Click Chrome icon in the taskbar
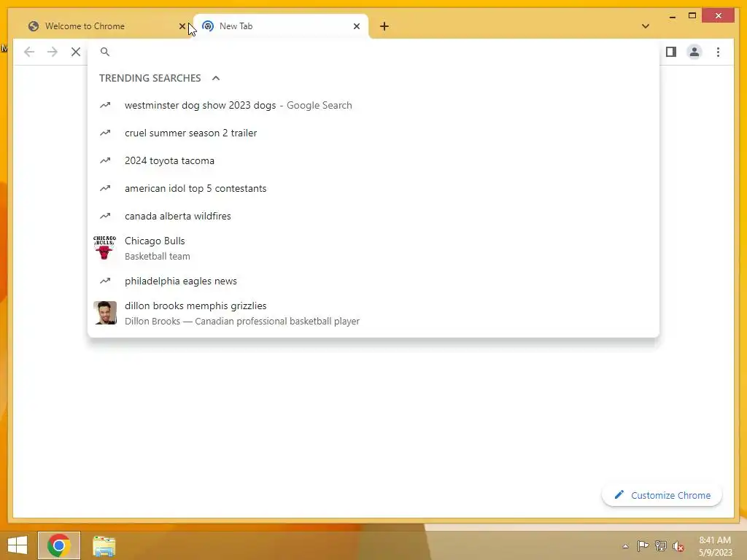 click(x=59, y=545)
